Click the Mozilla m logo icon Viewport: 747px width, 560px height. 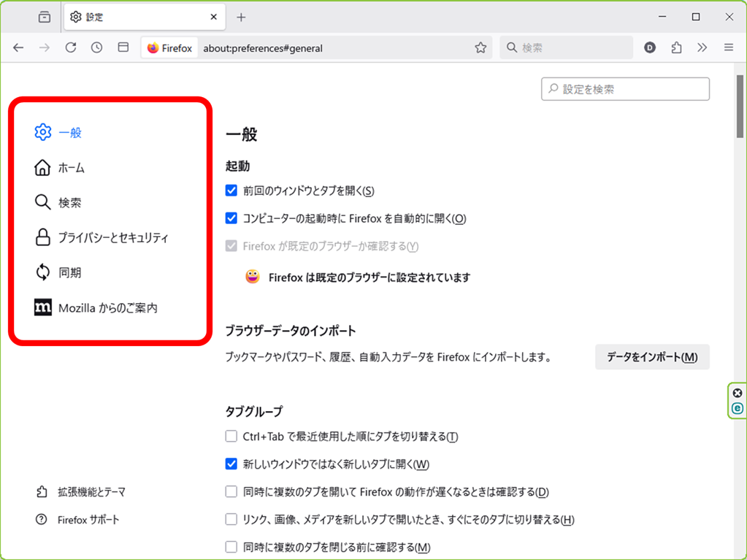click(x=43, y=307)
